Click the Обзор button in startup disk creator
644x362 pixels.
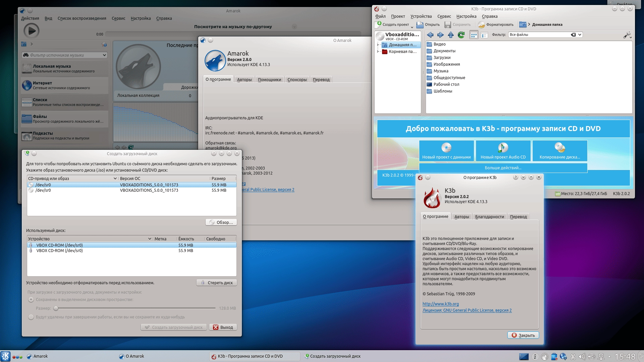(221, 223)
